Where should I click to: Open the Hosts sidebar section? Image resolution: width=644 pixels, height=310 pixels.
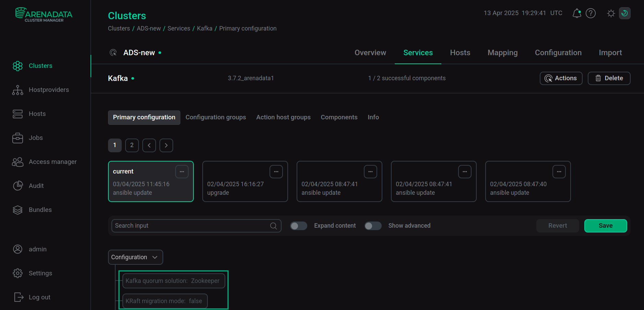click(29, 114)
